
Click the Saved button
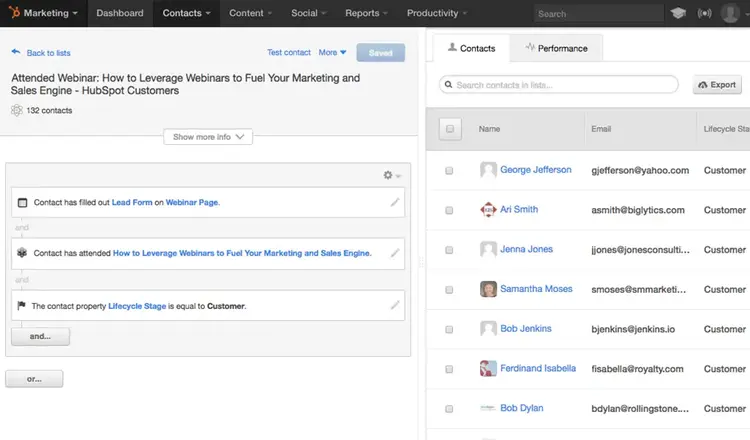point(381,53)
